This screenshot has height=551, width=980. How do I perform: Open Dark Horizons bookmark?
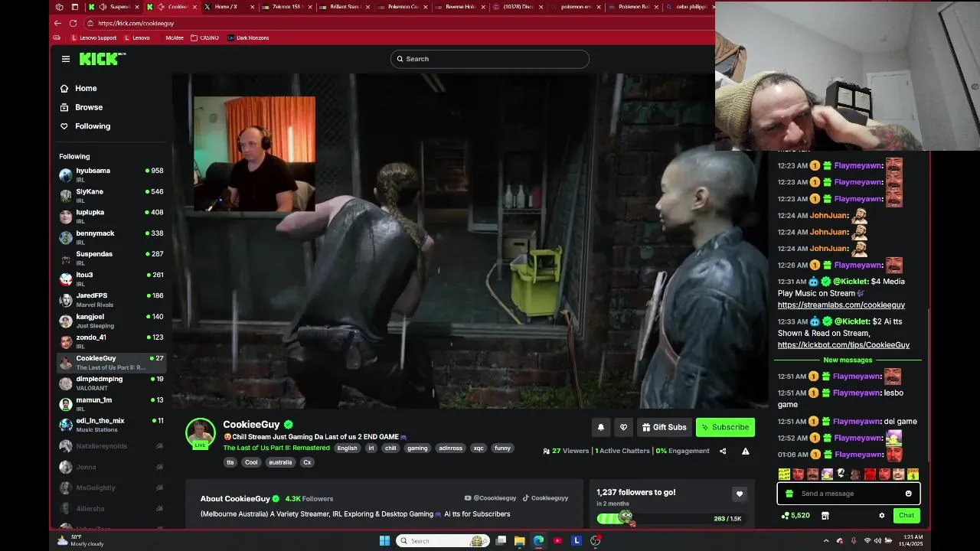coord(248,37)
